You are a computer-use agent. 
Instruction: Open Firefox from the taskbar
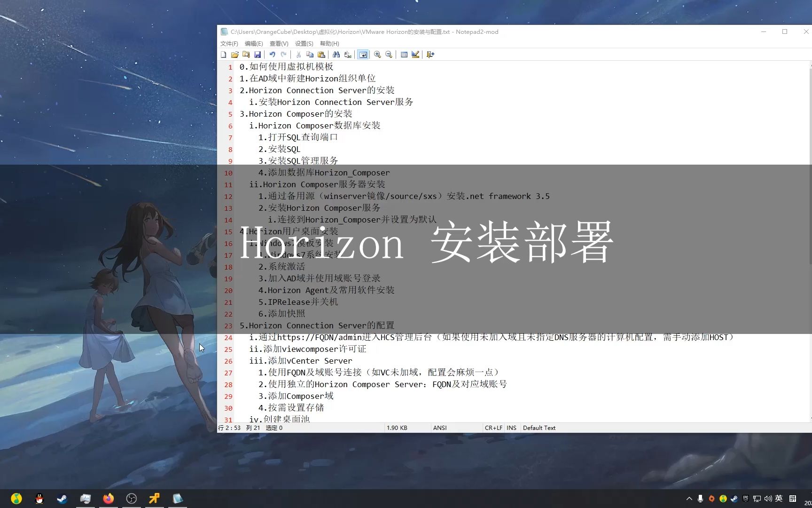(108, 499)
